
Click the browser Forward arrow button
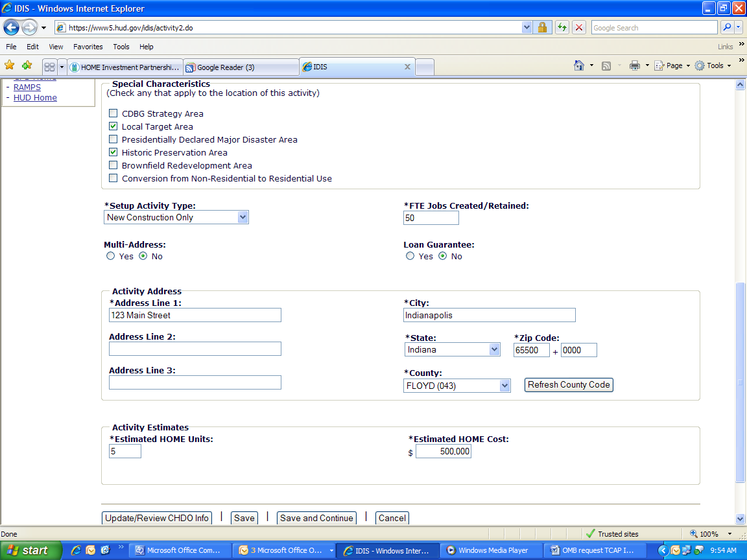tap(30, 28)
